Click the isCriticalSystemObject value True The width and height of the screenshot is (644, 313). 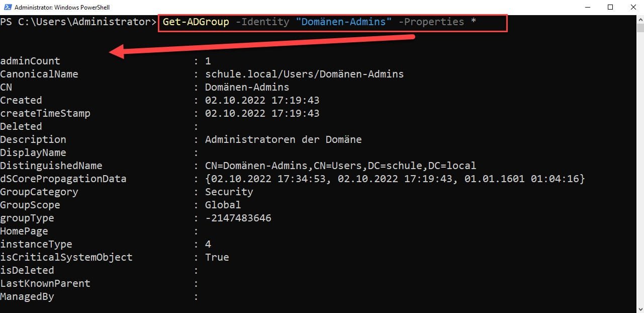(x=217, y=257)
